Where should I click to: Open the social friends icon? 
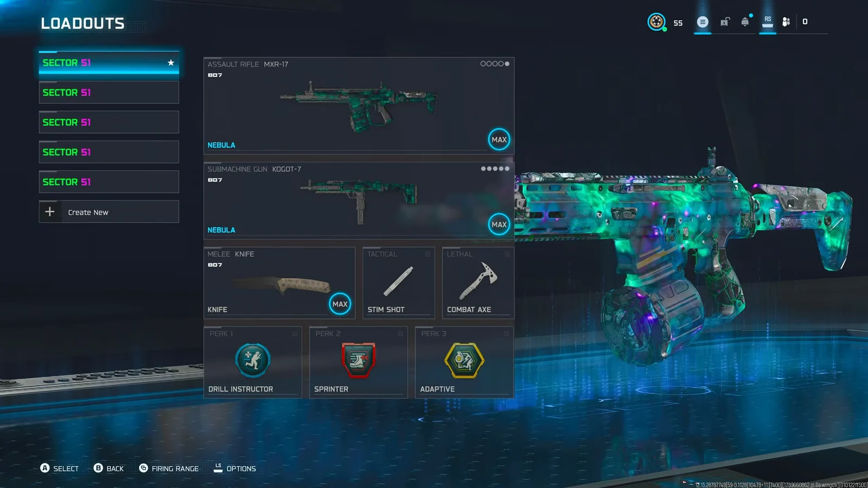pos(786,22)
